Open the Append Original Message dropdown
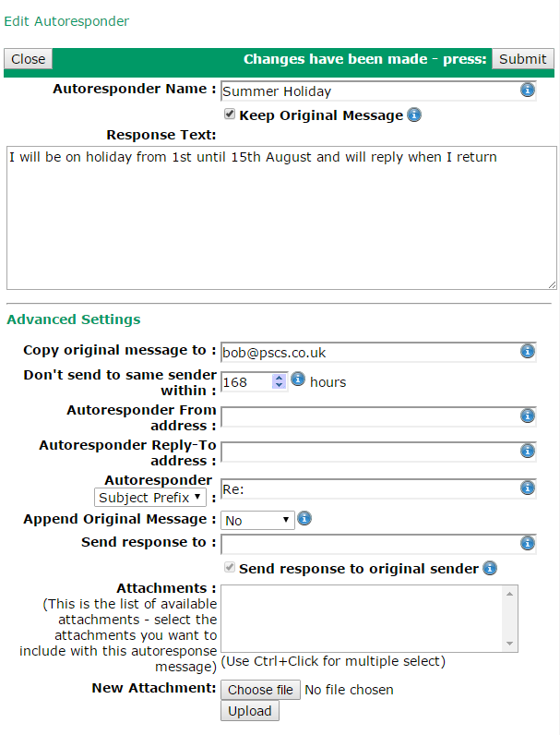 pos(257,520)
